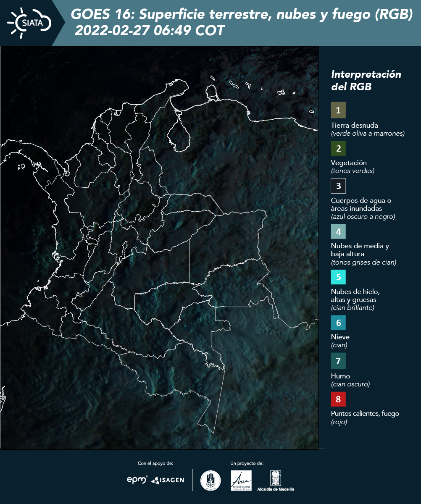The width and height of the screenshot is (421, 504).
Task: Click the 'Humo' label
Action: tap(340, 376)
